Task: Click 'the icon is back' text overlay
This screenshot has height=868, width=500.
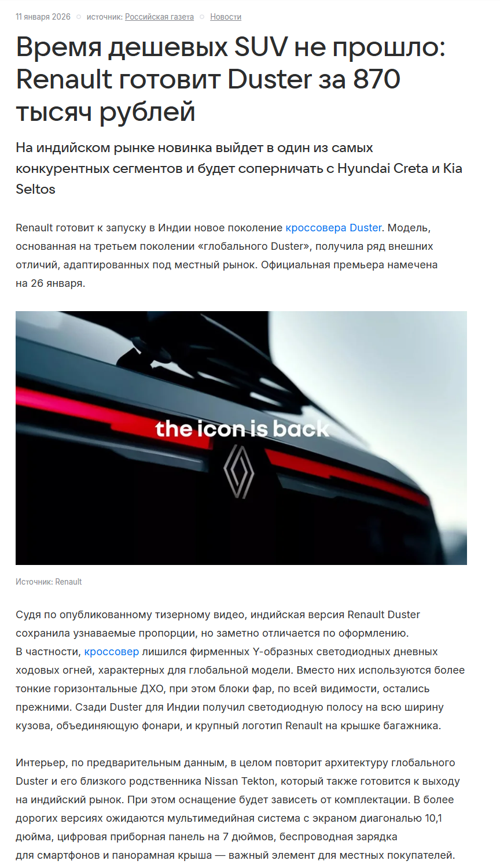Action: pos(242,429)
